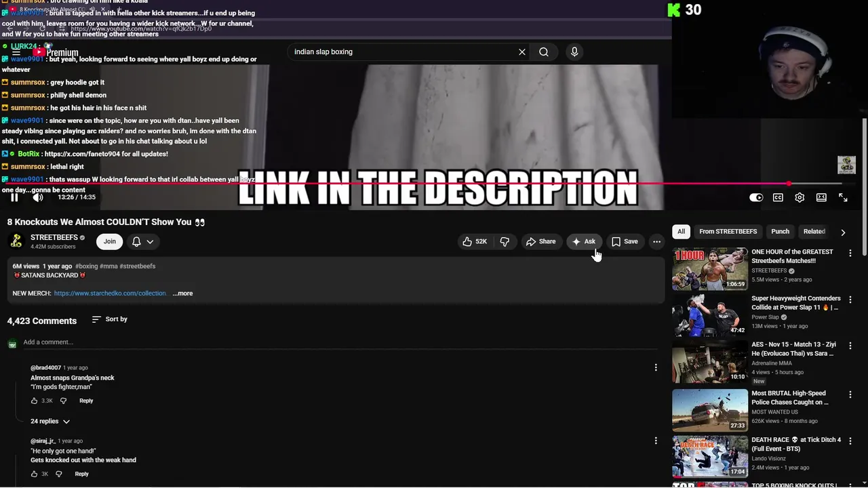Start voice search with the microphone
Image resolution: width=868 pixels, height=488 pixels.
[x=574, y=52]
